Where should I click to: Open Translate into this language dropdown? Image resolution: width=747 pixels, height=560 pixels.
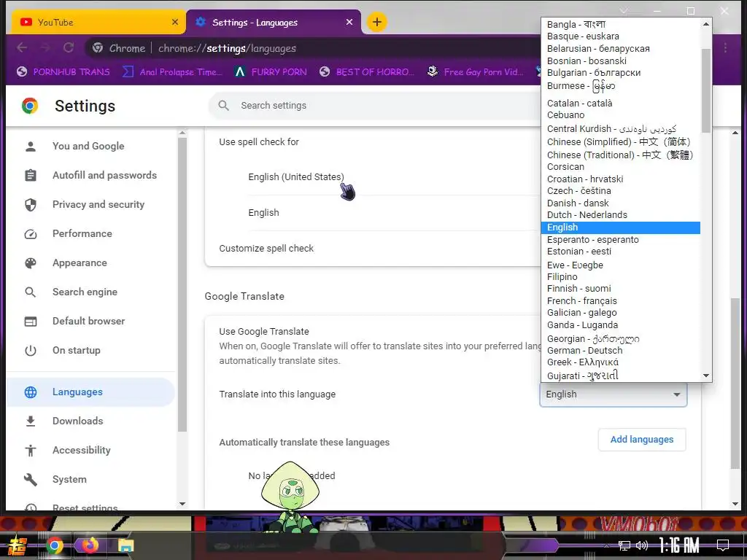coord(613,394)
